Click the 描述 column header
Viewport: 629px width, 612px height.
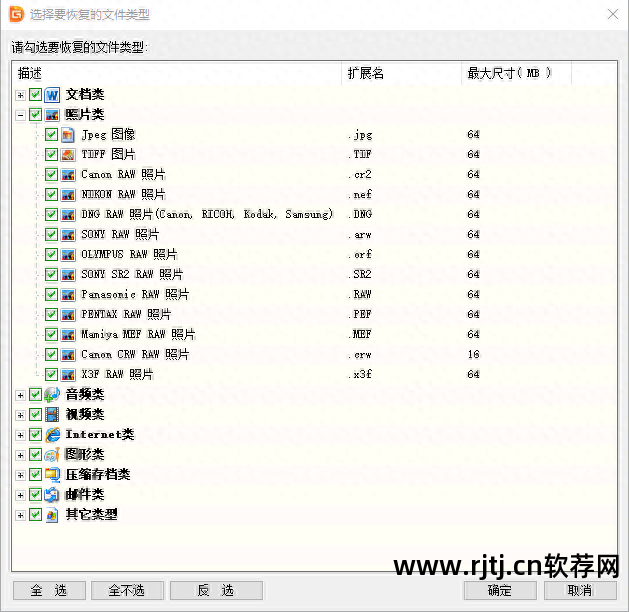coord(177,73)
